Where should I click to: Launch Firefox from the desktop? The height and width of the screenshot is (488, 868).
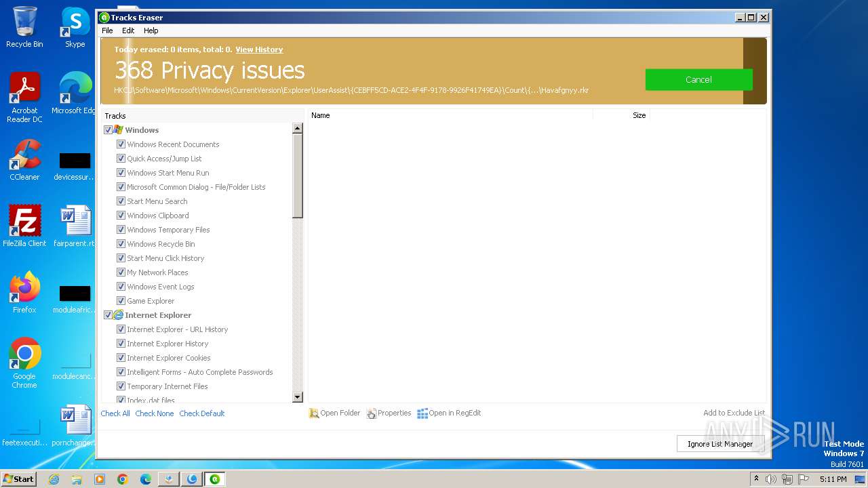pyautogui.click(x=24, y=293)
